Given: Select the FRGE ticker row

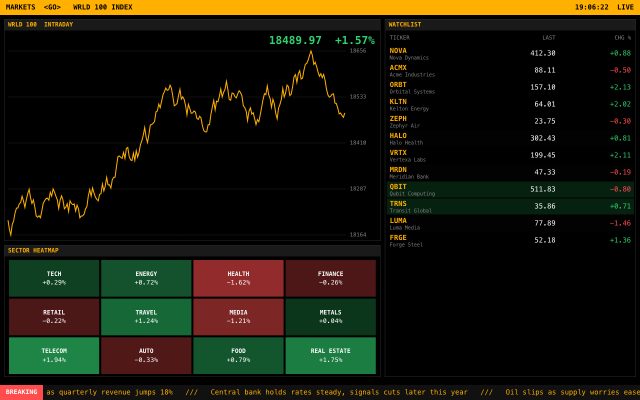Looking at the screenshot, I should 510,240.
